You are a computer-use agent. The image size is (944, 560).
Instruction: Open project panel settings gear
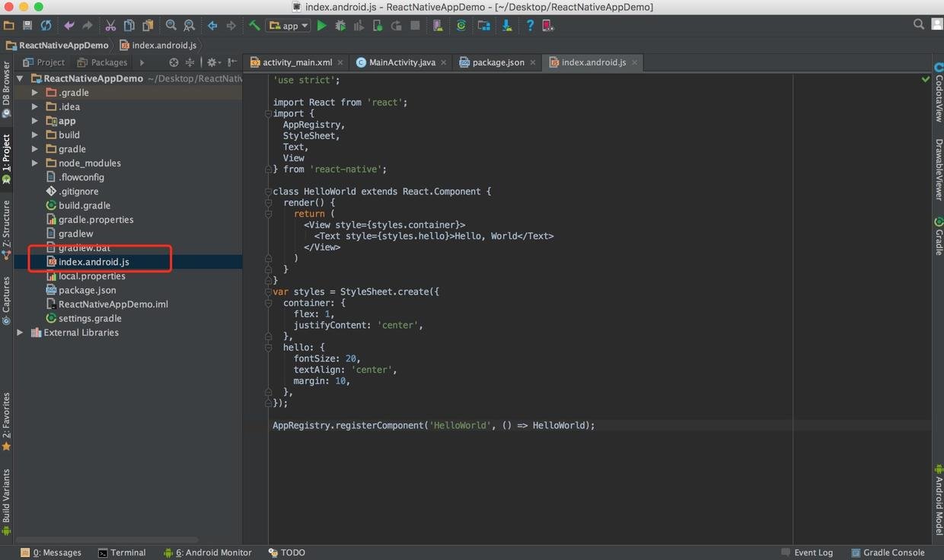(x=213, y=62)
